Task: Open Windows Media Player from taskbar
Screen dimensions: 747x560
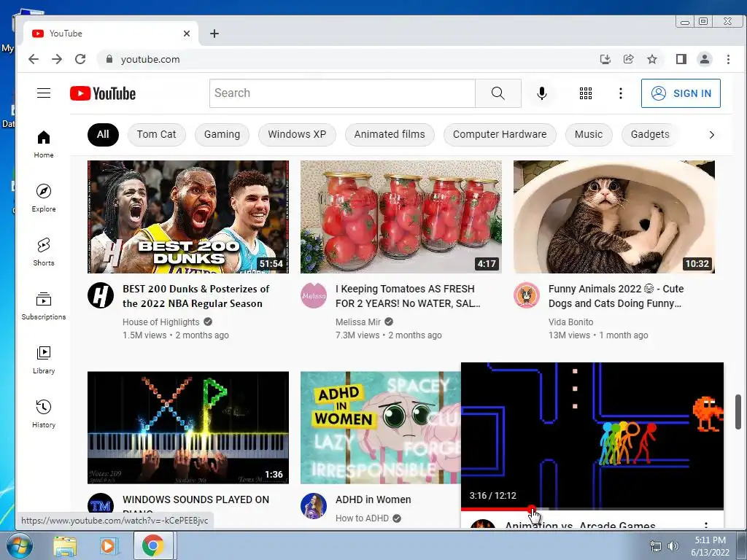Action: (108, 545)
